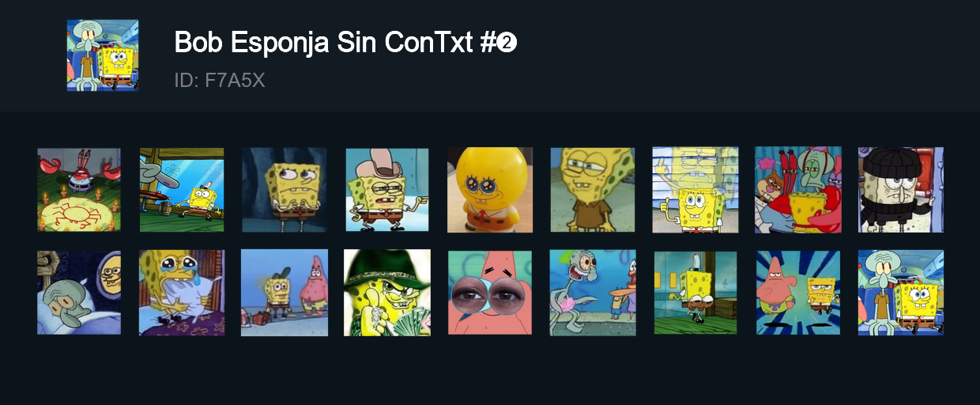Screen dimensions: 980x405
Task: Open the sticker pack cover avatar image
Action: [x=103, y=55]
